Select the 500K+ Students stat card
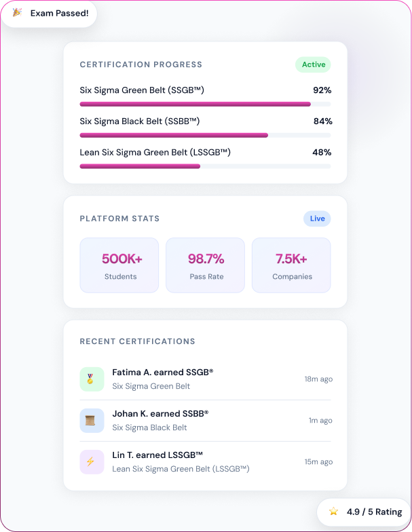The height and width of the screenshot is (532, 412). (119, 265)
